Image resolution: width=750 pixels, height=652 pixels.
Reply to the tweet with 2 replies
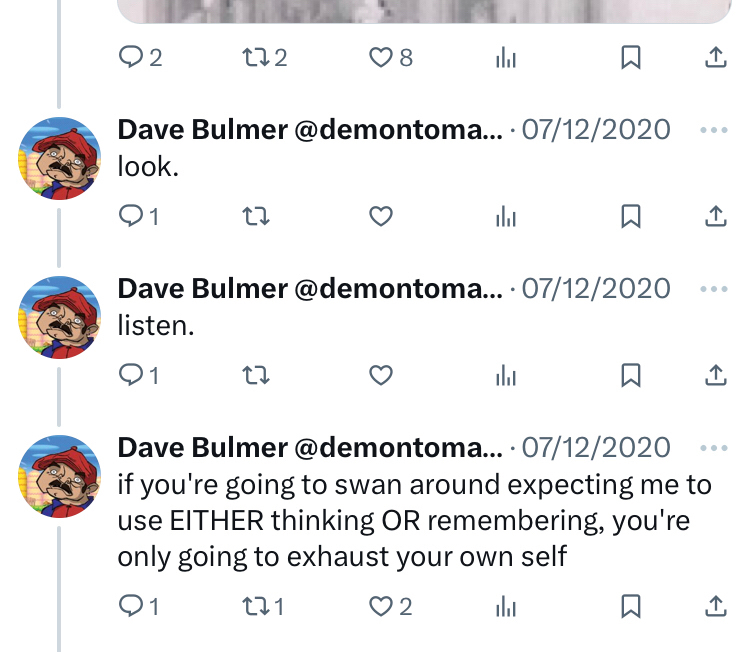pyautogui.click(x=140, y=57)
